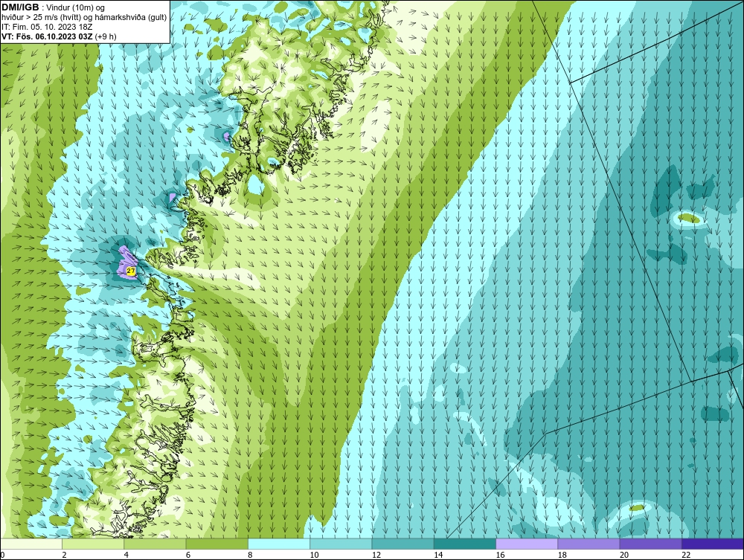Pick the 8–10 m/s pale cyan swatch

279,544
